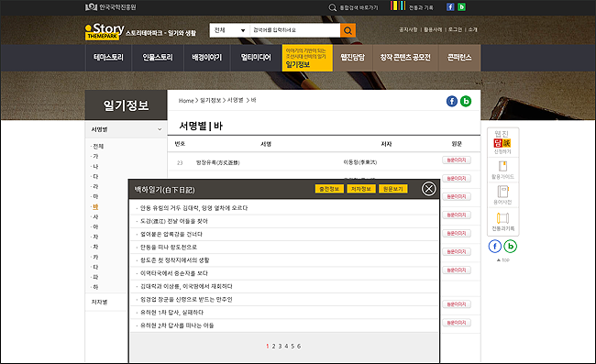Go to popup page 6
Viewport: 596px width, 364px height.
(x=299, y=347)
